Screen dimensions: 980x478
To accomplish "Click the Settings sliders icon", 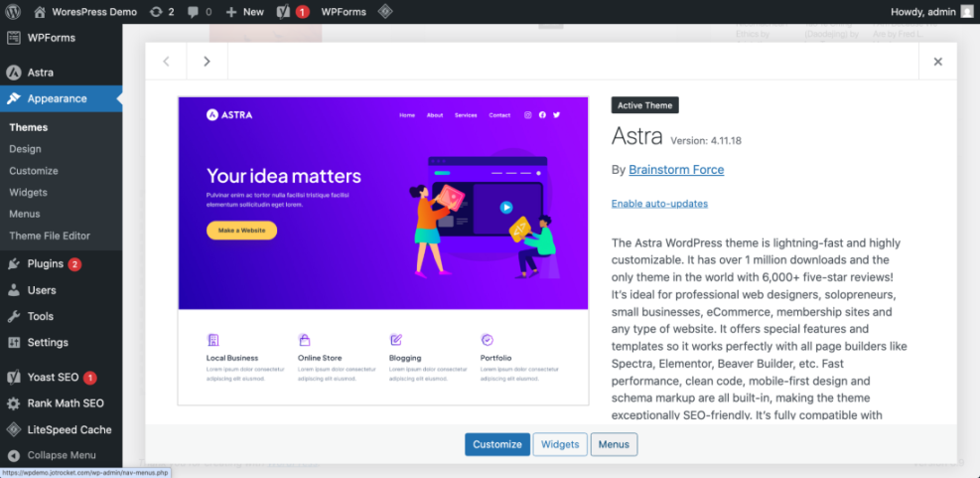I will pyautogui.click(x=13, y=343).
